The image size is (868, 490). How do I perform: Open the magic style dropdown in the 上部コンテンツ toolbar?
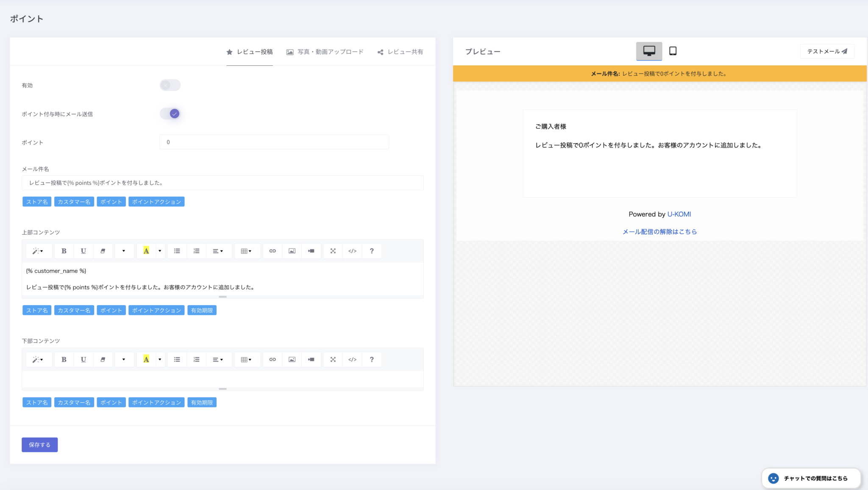[38, 251]
